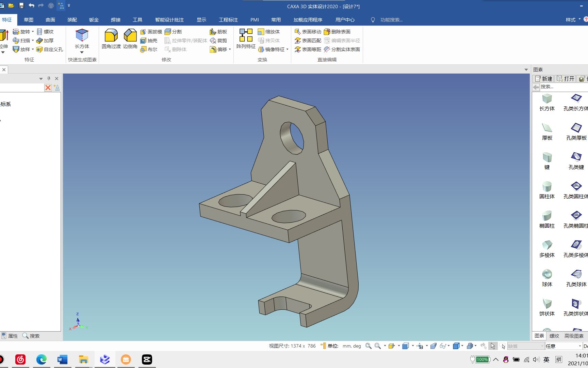Click the catalog 搜索 search field

(x=563, y=87)
